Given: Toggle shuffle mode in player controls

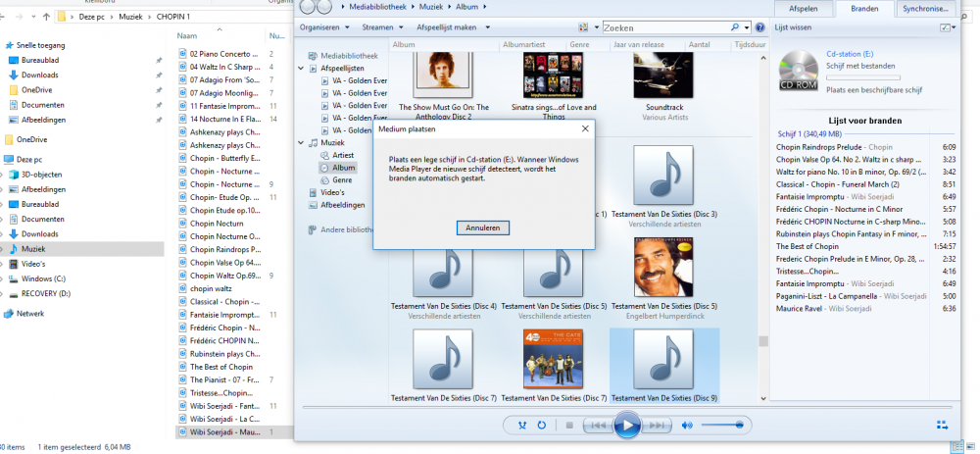Looking at the screenshot, I should [x=522, y=425].
